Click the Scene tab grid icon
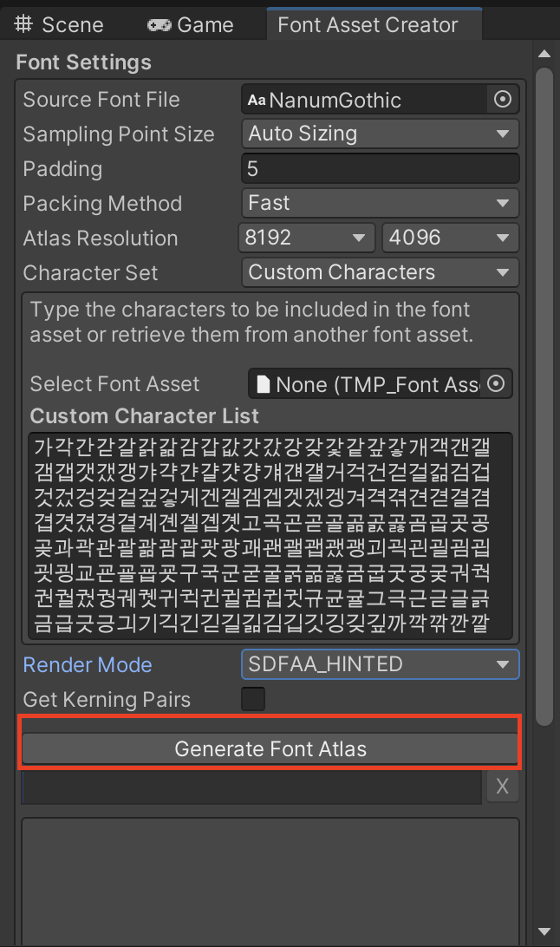560x947 pixels. tap(23, 24)
